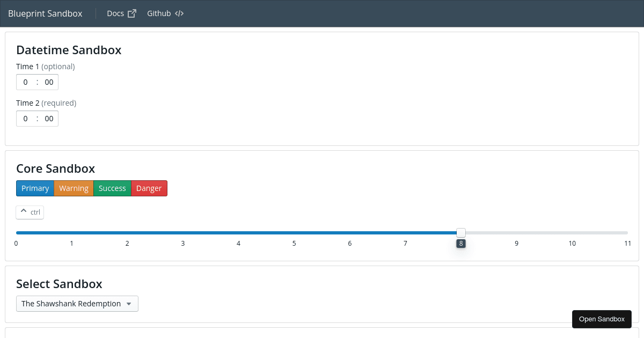Image resolution: width=644 pixels, height=338 pixels.
Task: Set slider to tick mark 10
Action: [572, 233]
